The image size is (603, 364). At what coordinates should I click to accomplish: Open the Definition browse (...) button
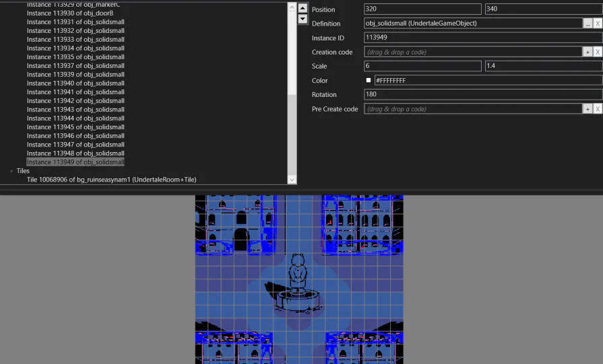588,24
